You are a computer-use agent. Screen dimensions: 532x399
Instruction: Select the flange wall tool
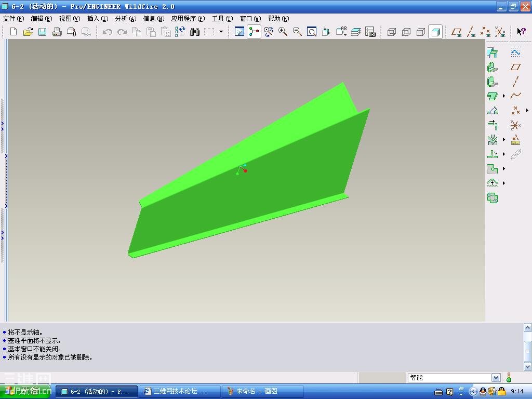[x=493, y=82]
